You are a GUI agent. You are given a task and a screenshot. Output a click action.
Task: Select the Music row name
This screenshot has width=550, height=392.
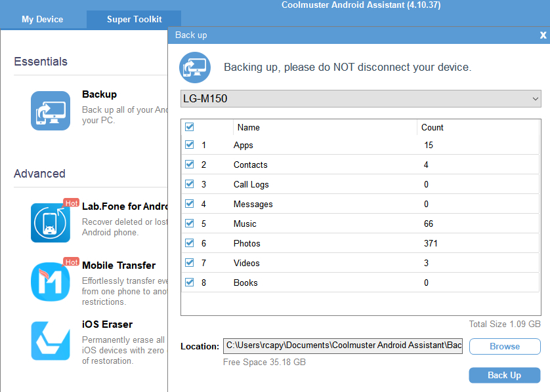pos(245,224)
